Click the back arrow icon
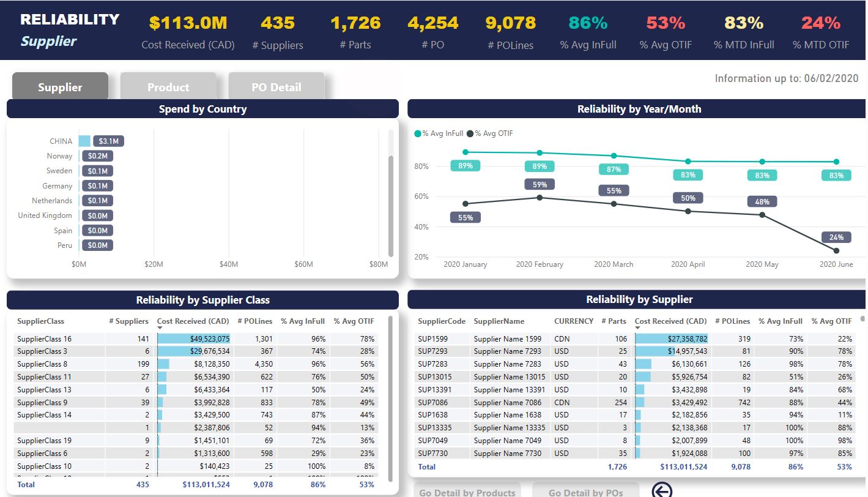This screenshot has height=497, width=868. click(x=662, y=490)
